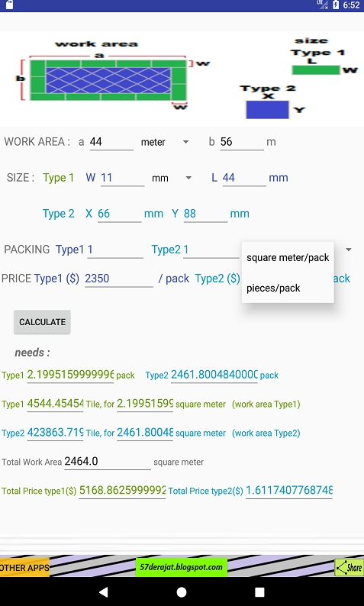Screen dimensions: 364x606
Task: Focus the Type 2 Y field 88
Action: (x=205, y=214)
